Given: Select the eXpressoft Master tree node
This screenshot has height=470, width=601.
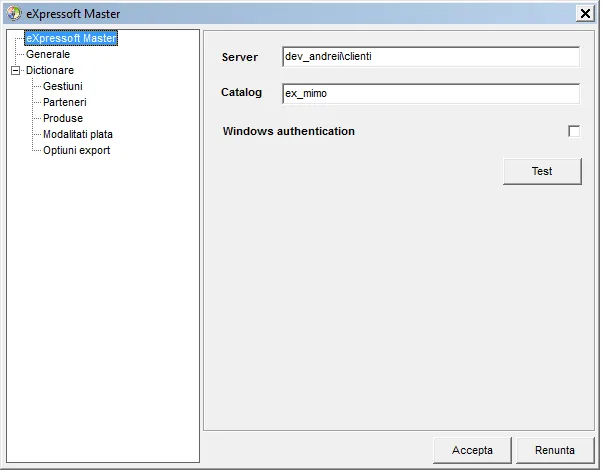Looking at the screenshot, I should tap(71, 38).
